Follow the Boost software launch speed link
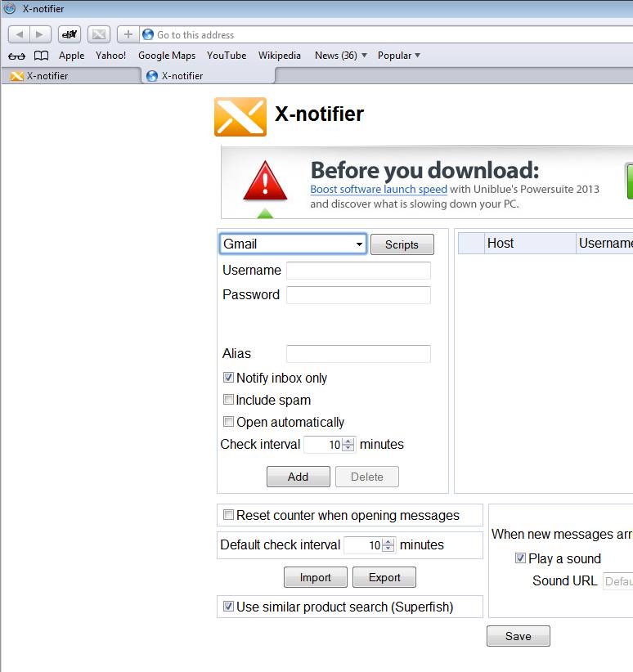The image size is (633, 672). 379,189
